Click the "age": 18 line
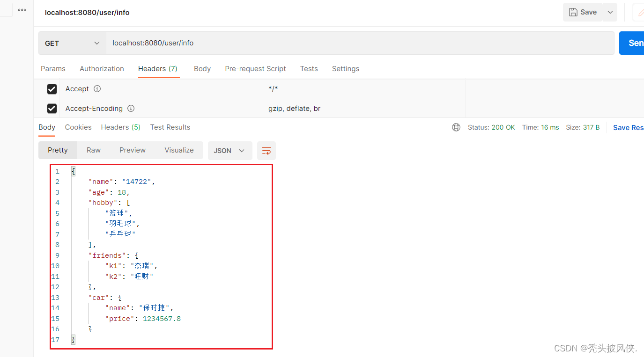Image resolution: width=644 pixels, height=357 pixels. (x=109, y=192)
